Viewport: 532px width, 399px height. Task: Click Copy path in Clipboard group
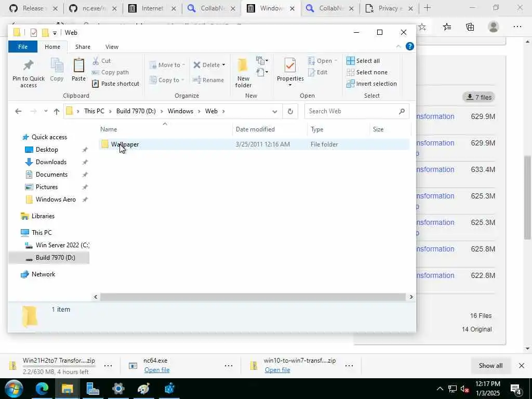110,72
